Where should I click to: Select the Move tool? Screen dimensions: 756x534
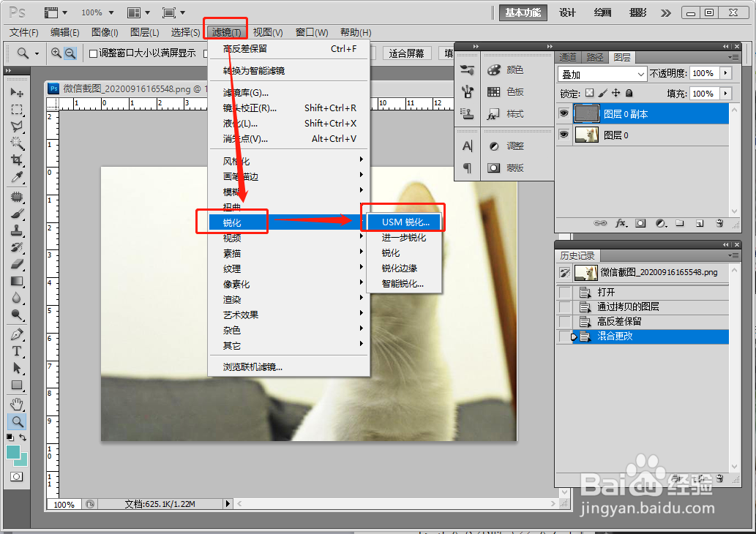click(17, 92)
